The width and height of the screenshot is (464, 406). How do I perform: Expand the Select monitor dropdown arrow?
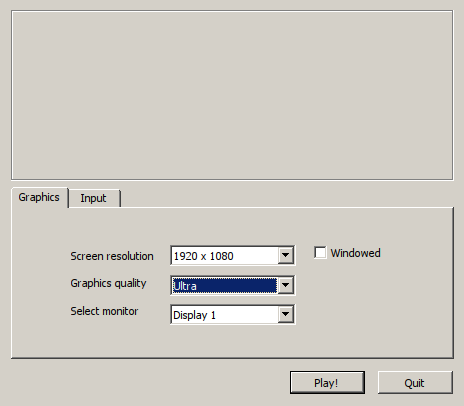(x=286, y=314)
